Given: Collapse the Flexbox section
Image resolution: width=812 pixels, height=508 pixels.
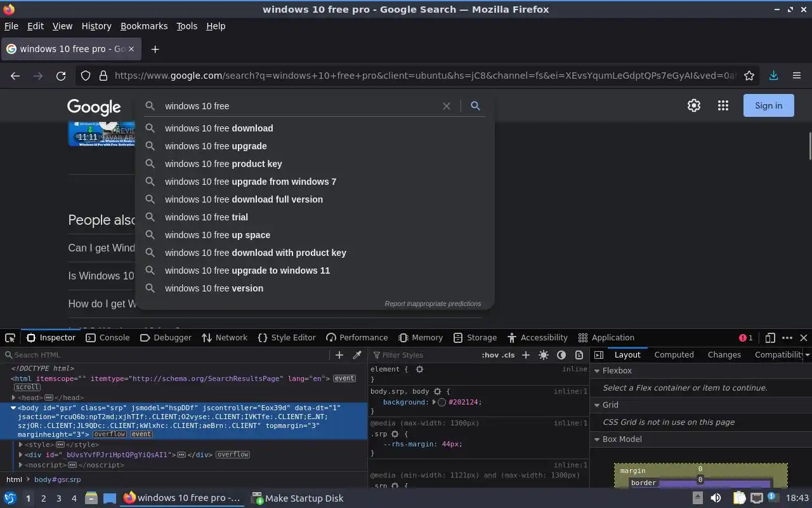Looking at the screenshot, I should click(597, 371).
